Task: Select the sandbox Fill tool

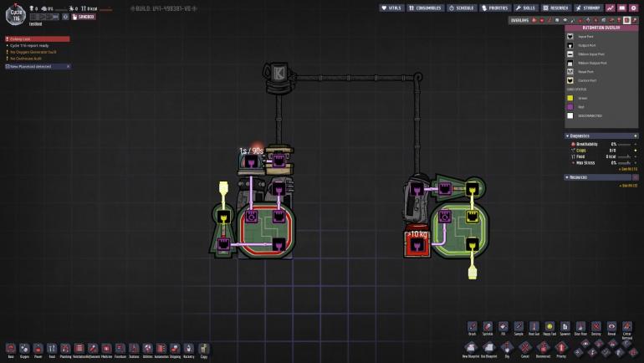Action: [503, 328]
